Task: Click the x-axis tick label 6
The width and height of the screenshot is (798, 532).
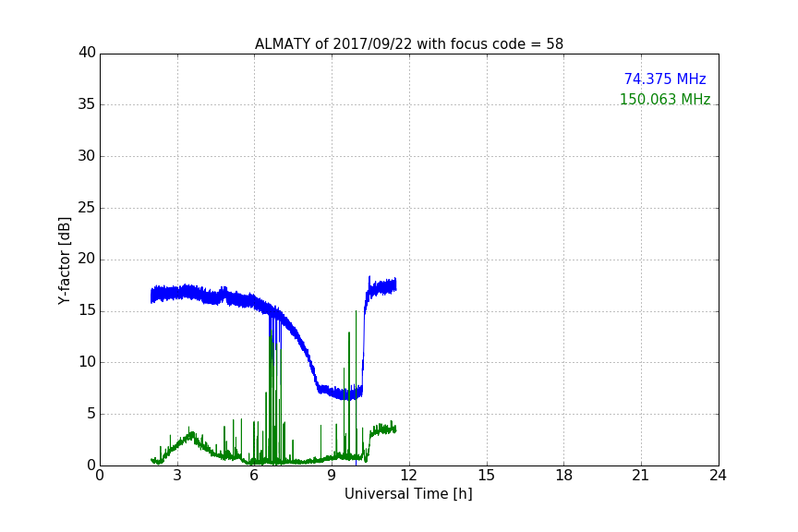Action: point(254,476)
